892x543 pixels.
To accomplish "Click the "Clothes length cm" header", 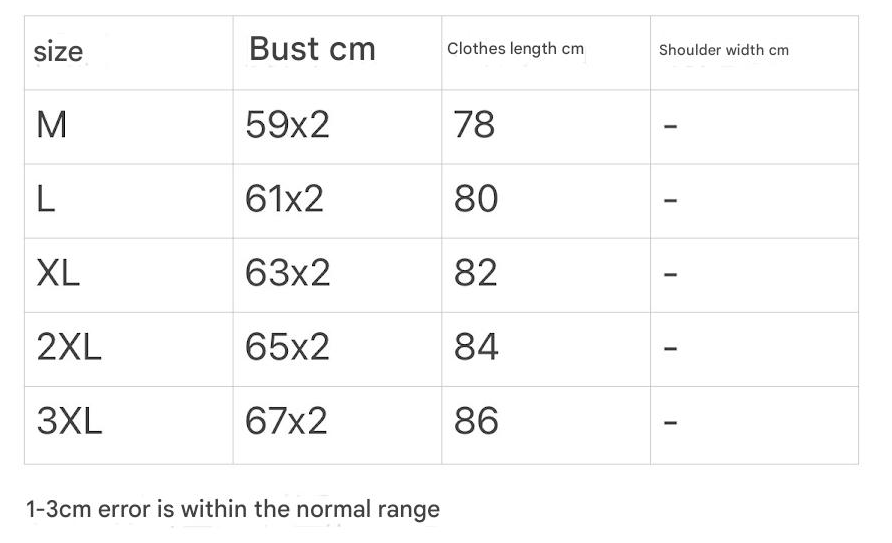I will pyautogui.click(x=515, y=49).
